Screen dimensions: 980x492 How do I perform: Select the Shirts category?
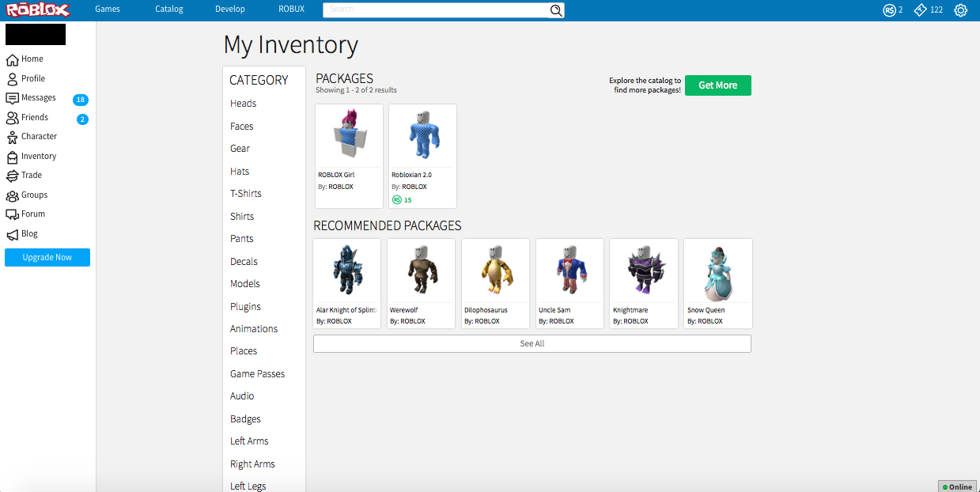[x=242, y=217]
